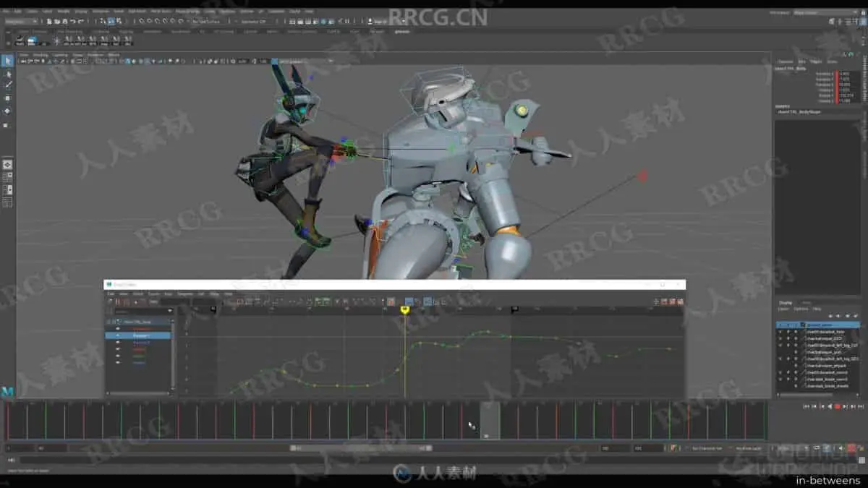Open the File menu in main menu bar
This screenshot has width=868, height=488.
(x=7, y=12)
